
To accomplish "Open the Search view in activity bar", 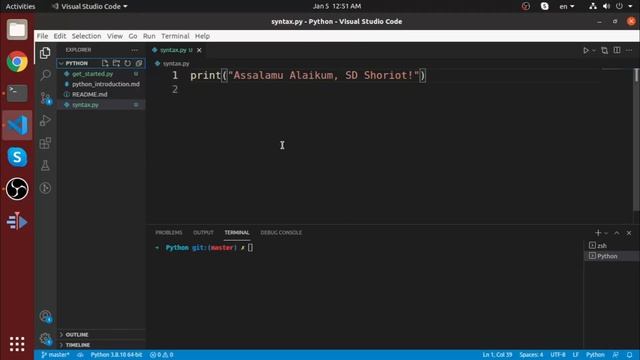I will tap(45, 75).
